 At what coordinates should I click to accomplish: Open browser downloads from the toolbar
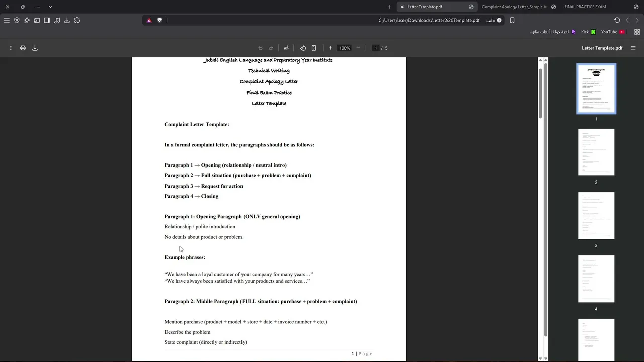click(67, 20)
